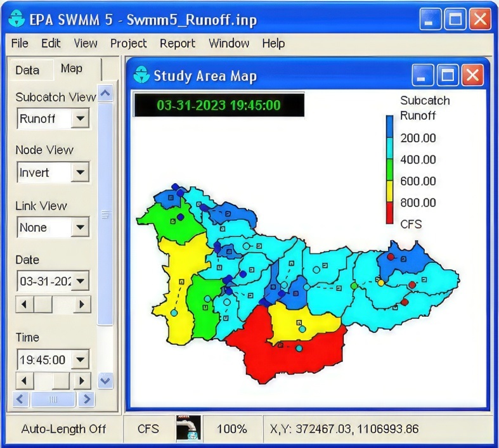This screenshot has height=448, width=499.
Task: Close the Study Area Map window
Action: 472,75
